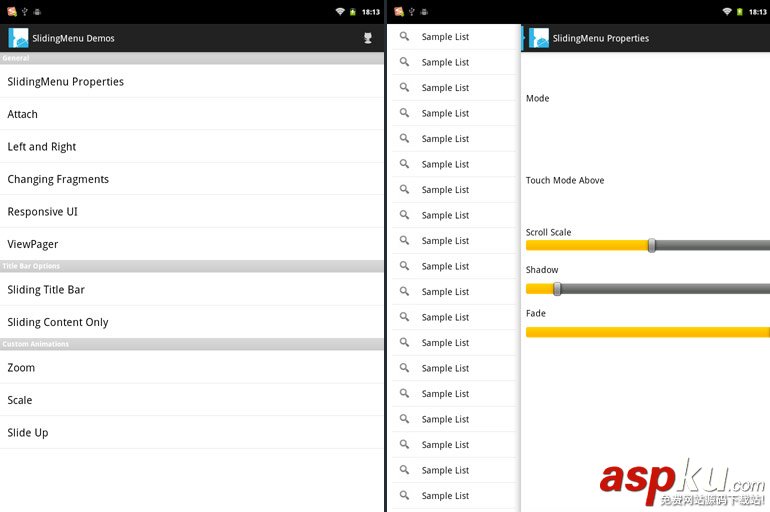Open the Scale animation demo

click(x=20, y=400)
